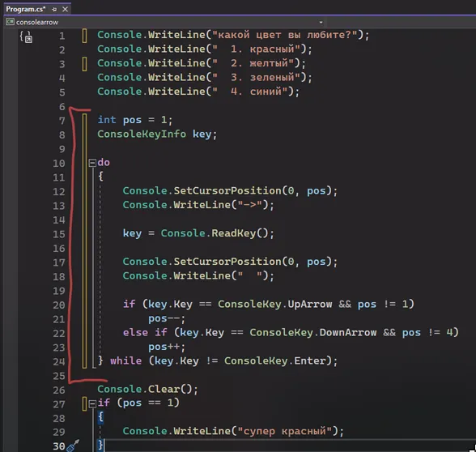This screenshot has height=452, width=476.
Task: Click the 'do' keyword on line 10
Action: coord(104,162)
